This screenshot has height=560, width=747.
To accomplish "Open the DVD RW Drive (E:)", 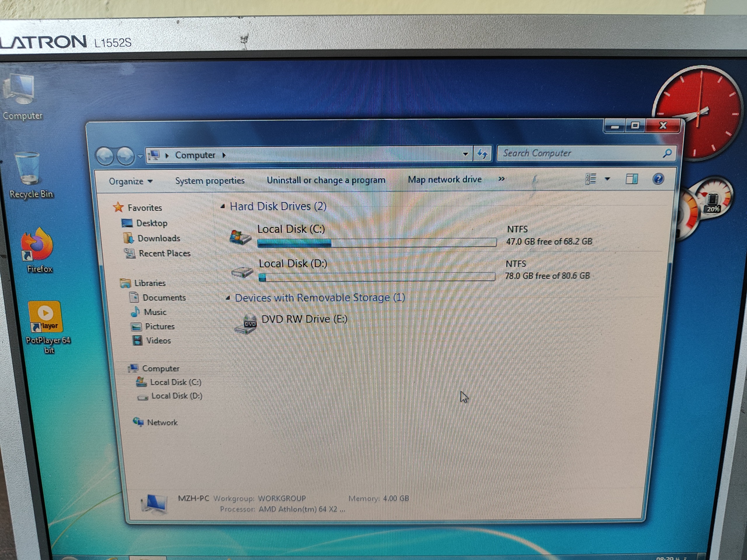I will point(304,319).
